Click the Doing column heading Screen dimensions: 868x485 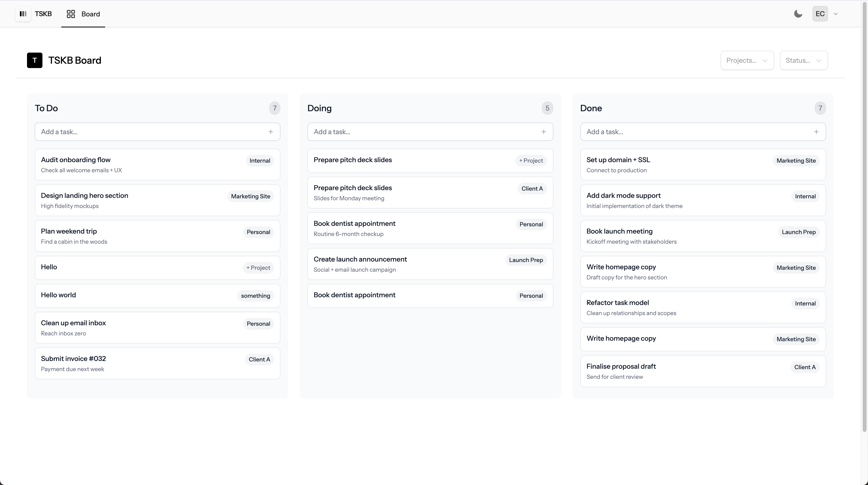pyautogui.click(x=319, y=108)
